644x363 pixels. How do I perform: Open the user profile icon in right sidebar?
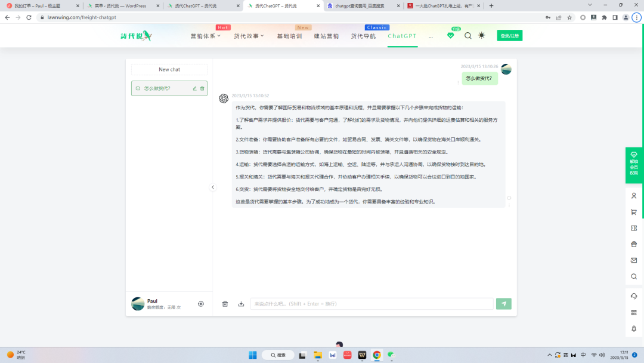tap(633, 195)
